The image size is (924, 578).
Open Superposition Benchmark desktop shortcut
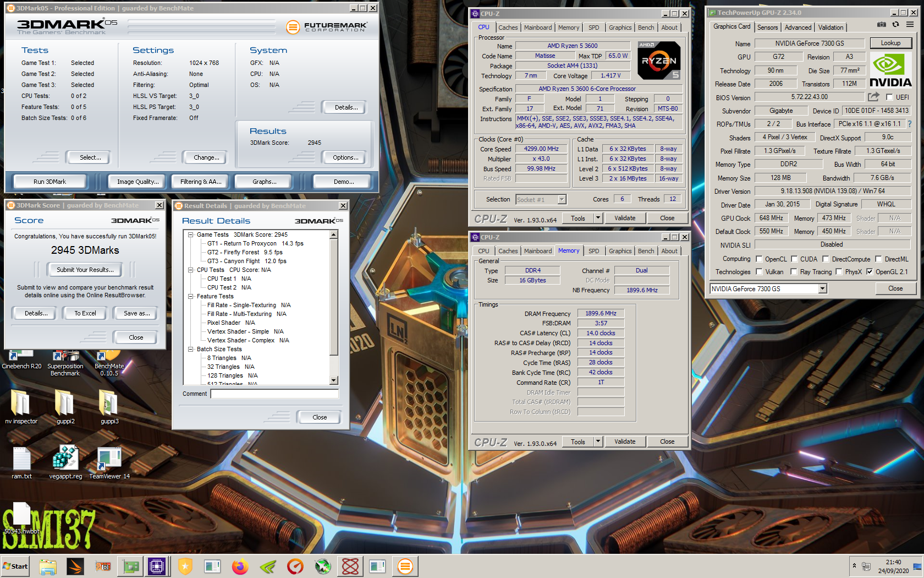click(x=65, y=363)
